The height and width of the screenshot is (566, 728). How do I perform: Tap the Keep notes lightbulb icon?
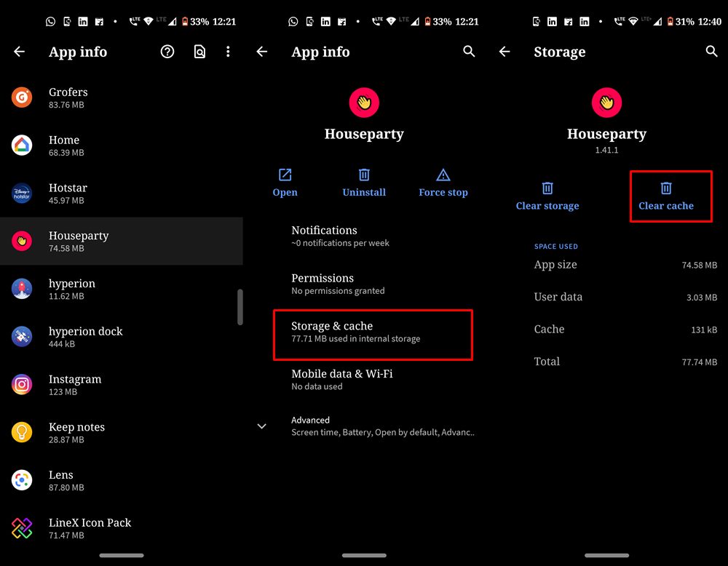point(22,432)
